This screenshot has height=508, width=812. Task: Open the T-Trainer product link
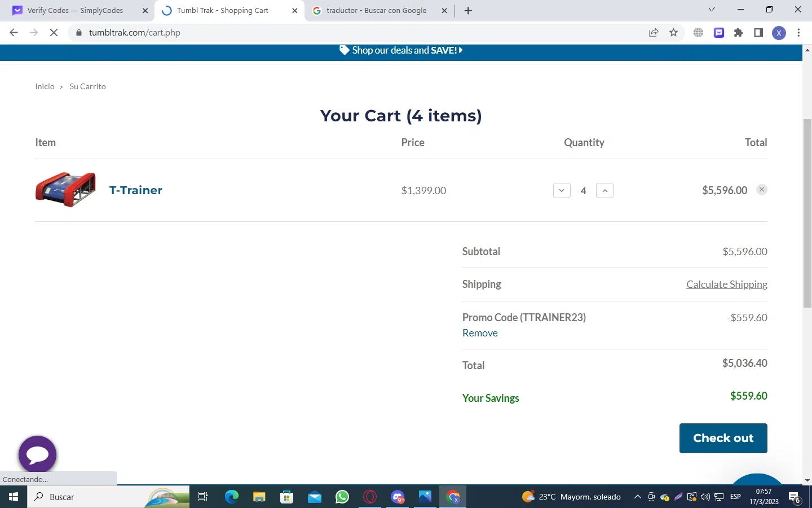pos(136,190)
